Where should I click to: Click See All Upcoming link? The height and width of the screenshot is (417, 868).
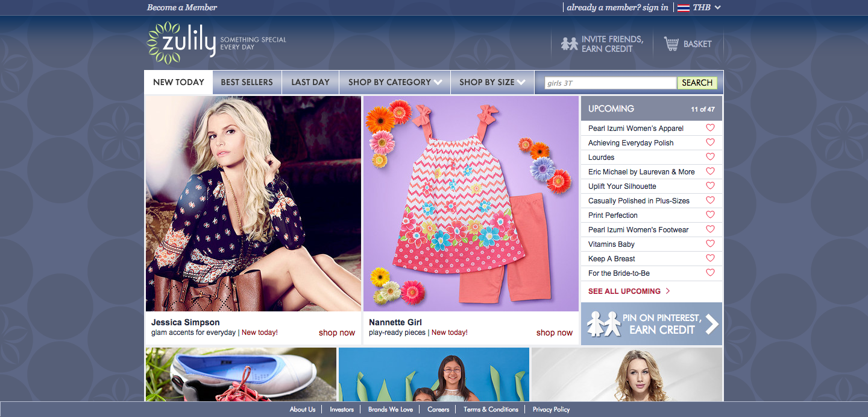[624, 291]
